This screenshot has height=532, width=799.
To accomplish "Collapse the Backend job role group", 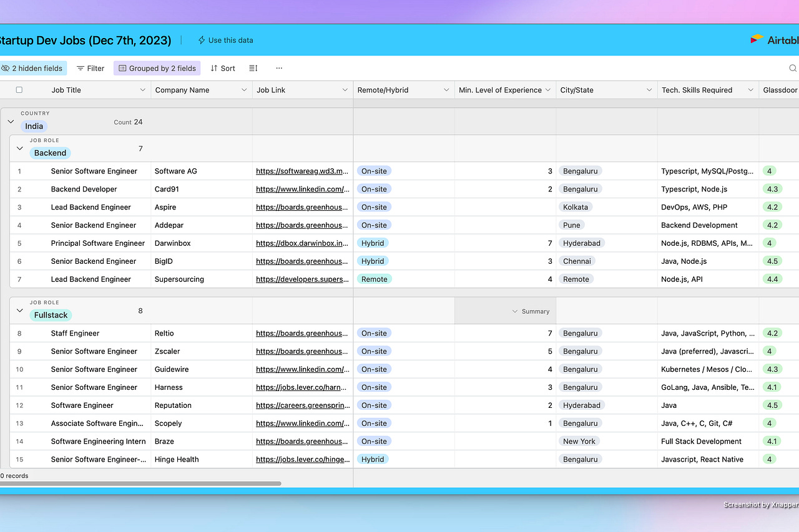I will tap(19, 148).
